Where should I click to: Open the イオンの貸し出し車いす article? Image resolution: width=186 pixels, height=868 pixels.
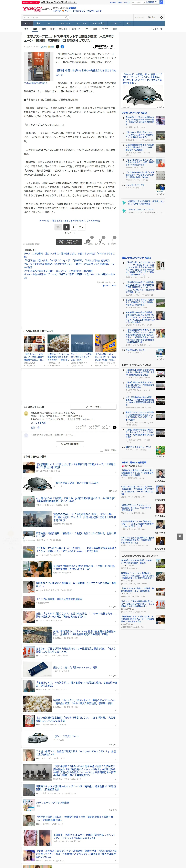pos(76,466)
